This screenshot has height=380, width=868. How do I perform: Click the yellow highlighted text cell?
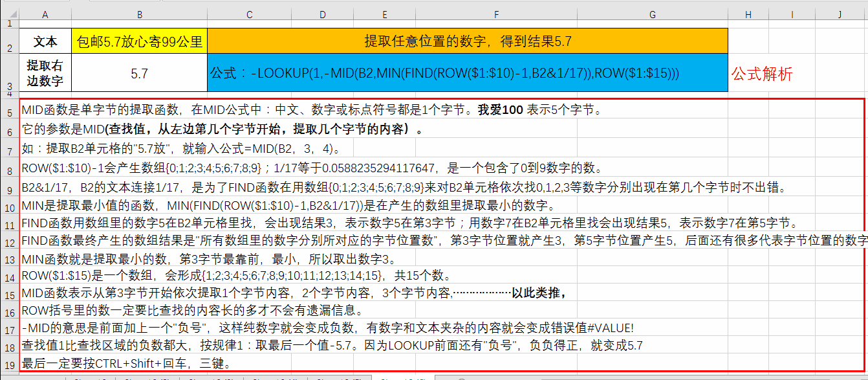click(x=139, y=40)
